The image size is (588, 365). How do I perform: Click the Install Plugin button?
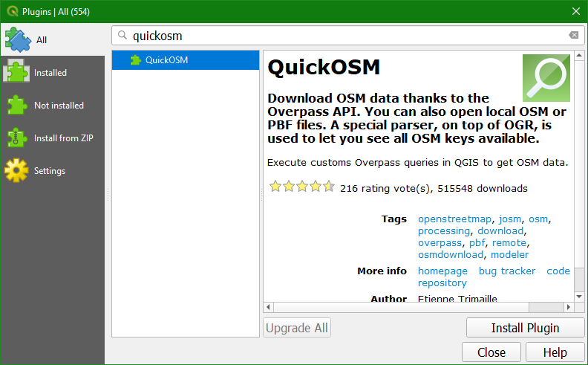pos(525,328)
